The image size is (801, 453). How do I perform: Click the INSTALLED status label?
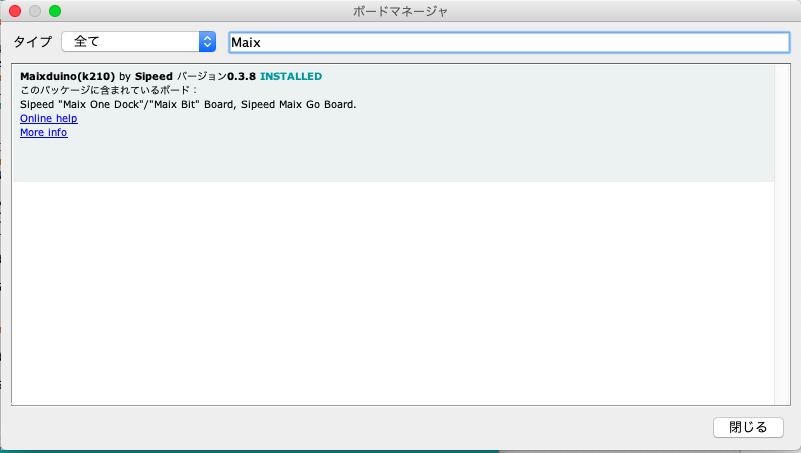coord(291,76)
